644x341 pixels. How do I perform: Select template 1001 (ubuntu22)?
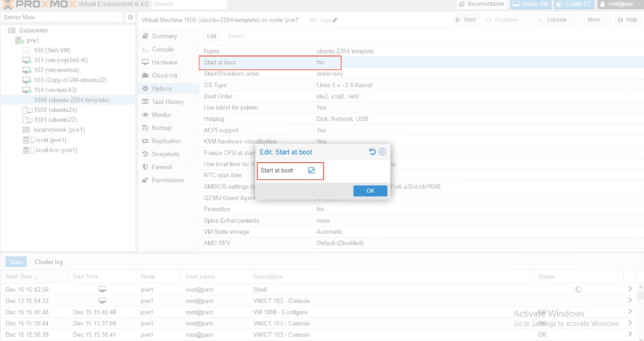pyautogui.click(x=55, y=120)
